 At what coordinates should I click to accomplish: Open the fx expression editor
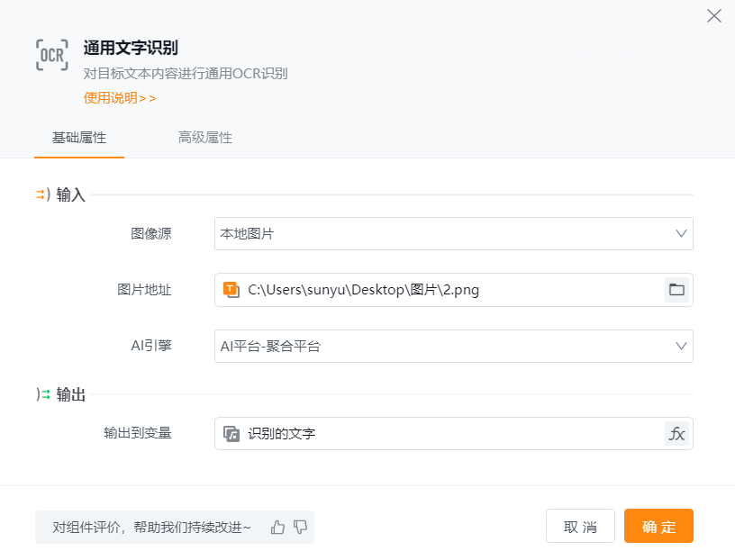coord(676,434)
